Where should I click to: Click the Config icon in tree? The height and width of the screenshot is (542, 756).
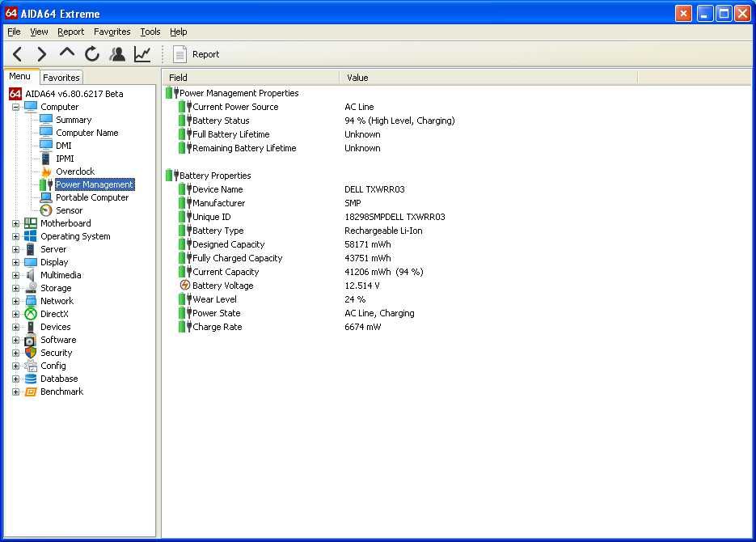(x=31, y=366)
